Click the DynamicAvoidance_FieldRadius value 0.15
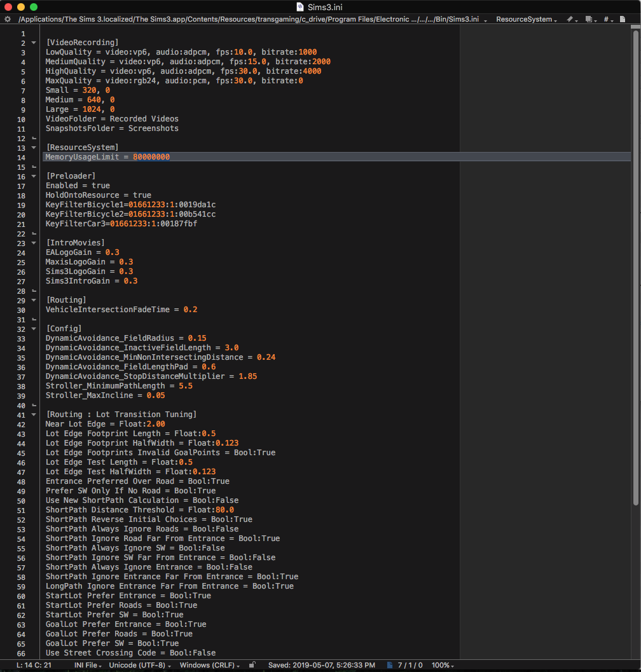 pos(197,338)
